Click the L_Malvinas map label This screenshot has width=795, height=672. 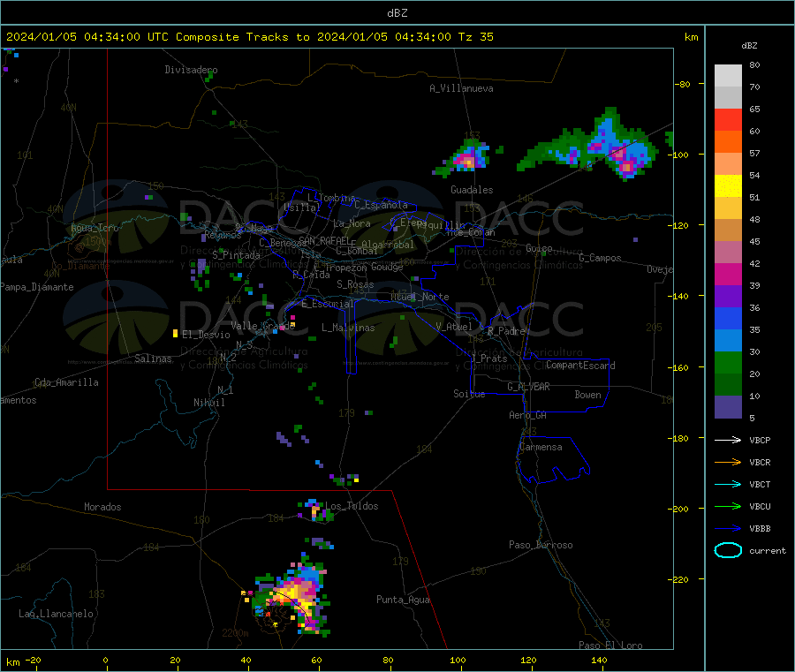tap(348, 328)
